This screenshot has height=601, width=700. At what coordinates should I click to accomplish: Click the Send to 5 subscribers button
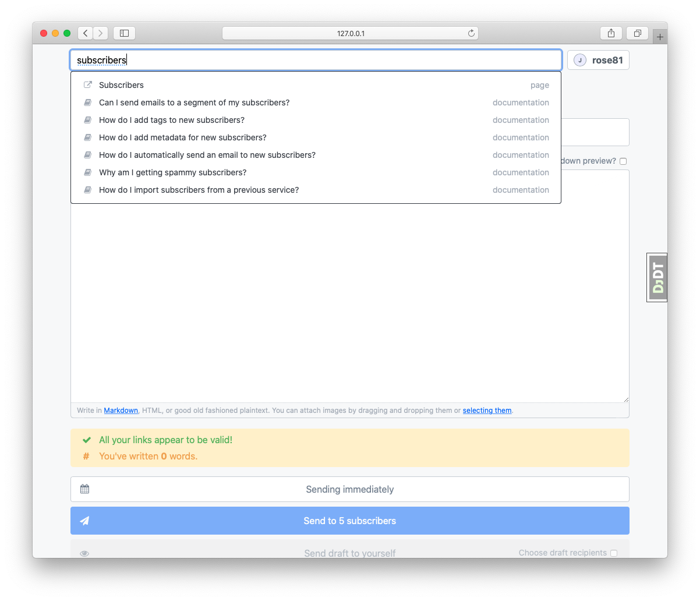click(349, 521)
